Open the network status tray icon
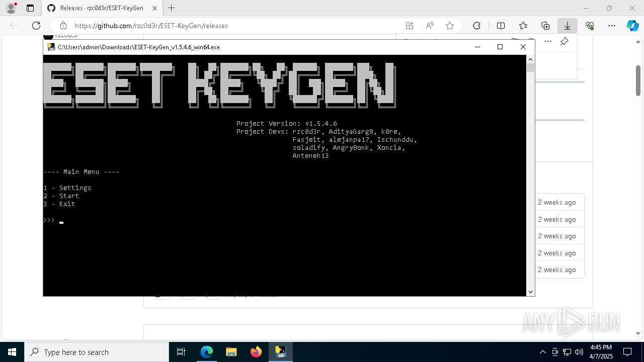 pos(567,352)
